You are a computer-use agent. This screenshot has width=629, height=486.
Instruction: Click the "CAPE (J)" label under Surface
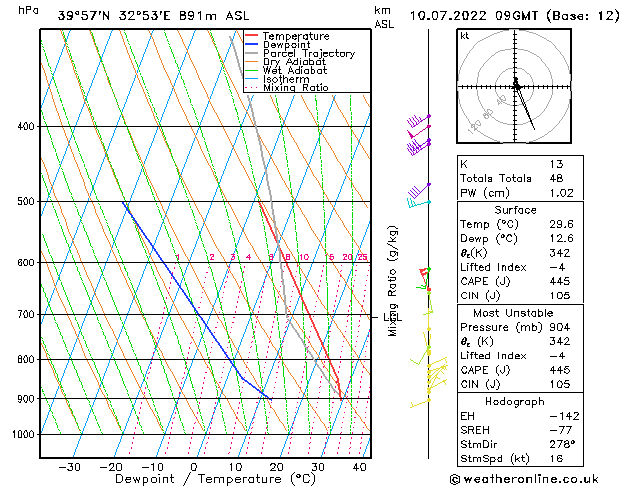coord(485,281)
